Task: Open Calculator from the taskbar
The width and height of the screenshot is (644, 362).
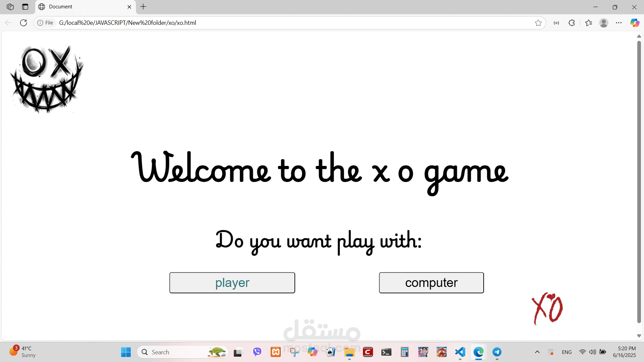Action: (x=405, y=352)
